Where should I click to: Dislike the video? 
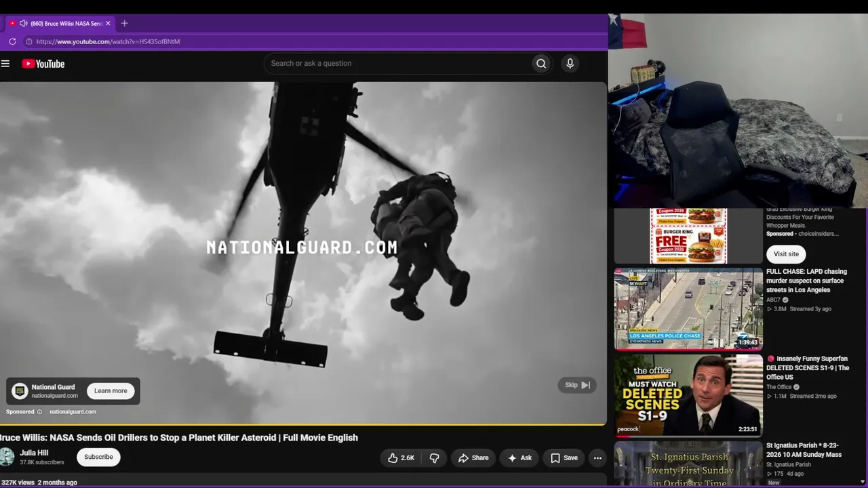click(x=435, y=458)
